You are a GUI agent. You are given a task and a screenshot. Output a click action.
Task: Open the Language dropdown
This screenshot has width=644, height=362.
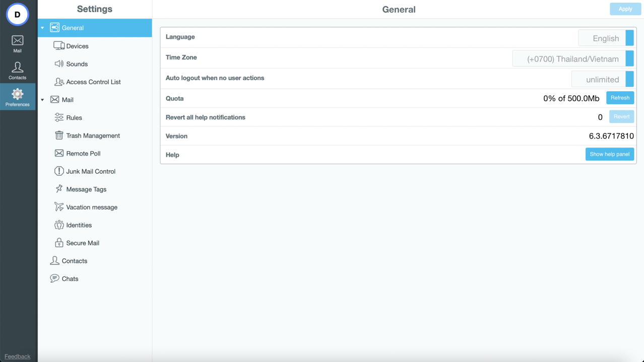point(605,38)
